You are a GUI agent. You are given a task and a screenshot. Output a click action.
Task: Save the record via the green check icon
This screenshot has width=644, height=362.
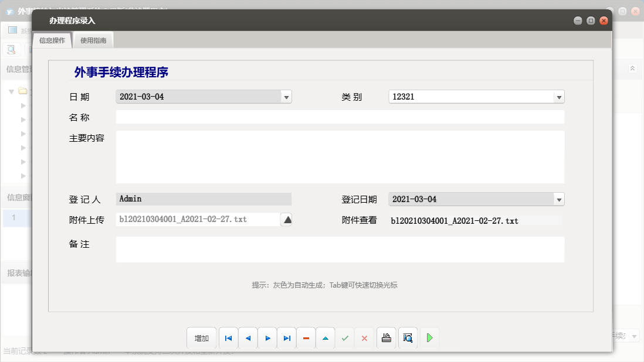click(345, 338)
